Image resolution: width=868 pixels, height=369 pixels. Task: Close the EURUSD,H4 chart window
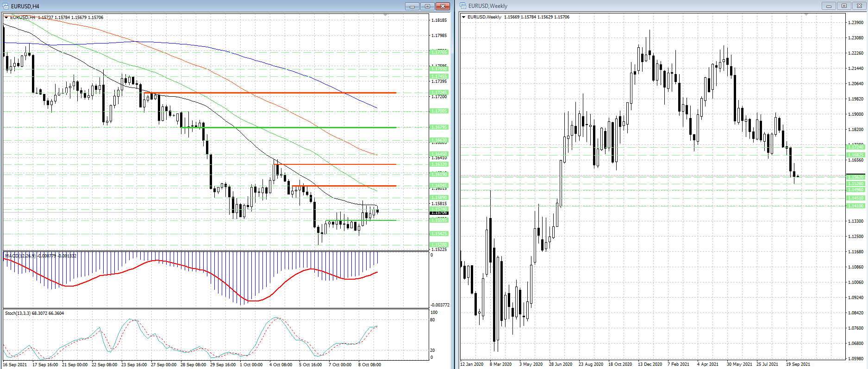click(443, 6)
